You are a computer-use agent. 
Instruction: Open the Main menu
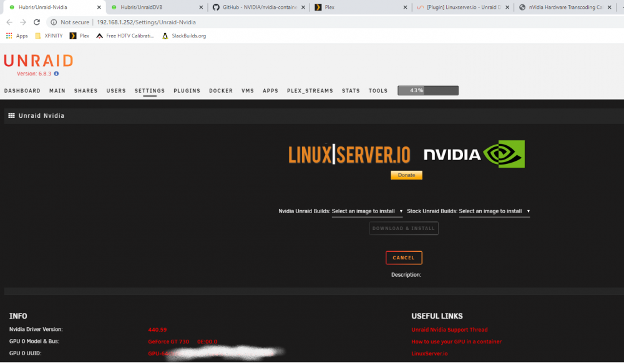(57, 90)
